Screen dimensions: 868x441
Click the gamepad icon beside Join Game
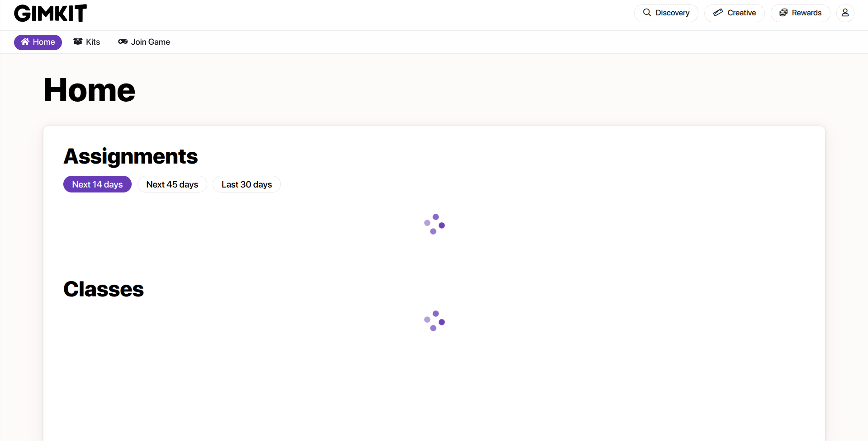123,42
